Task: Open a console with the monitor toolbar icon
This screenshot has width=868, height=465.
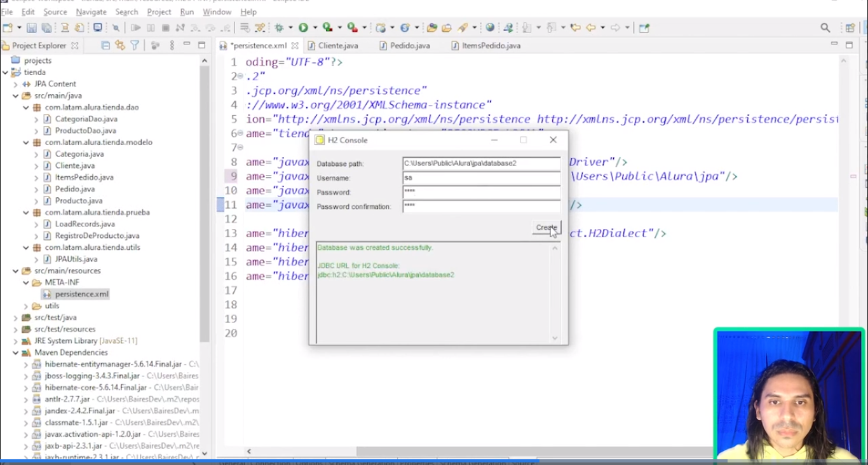Action: 98,28
